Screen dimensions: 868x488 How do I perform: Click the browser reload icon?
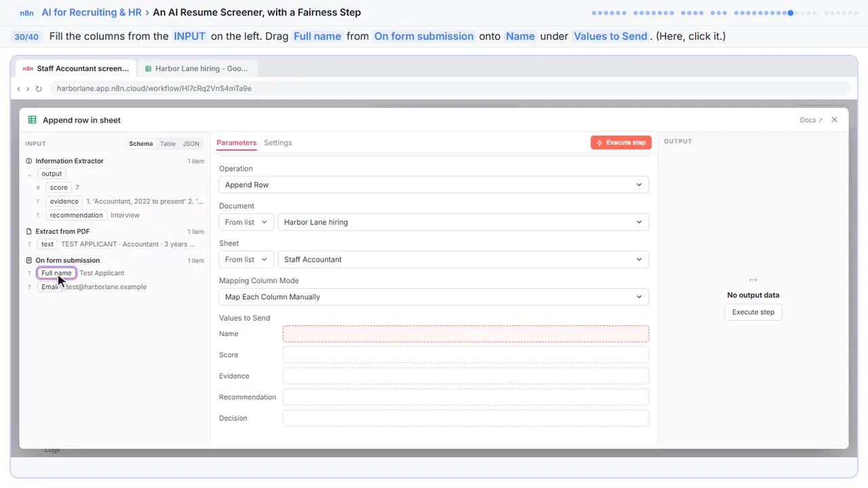coord(39,89)
